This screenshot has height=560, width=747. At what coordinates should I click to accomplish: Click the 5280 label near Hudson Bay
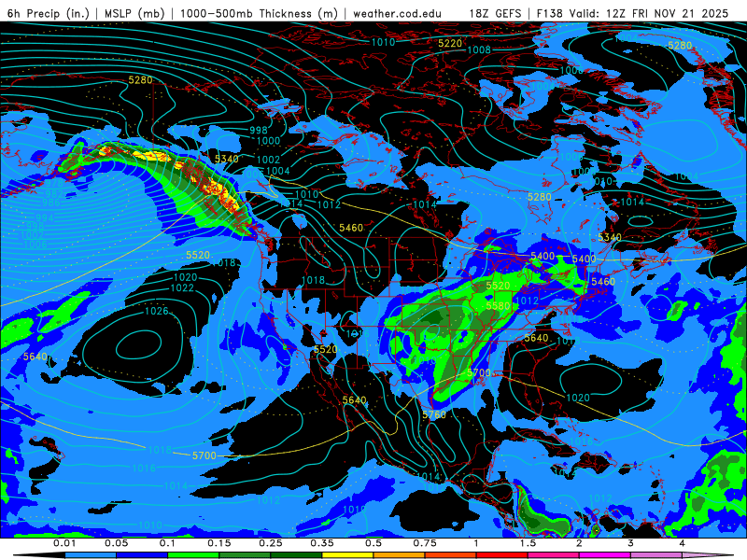tap(540, 197)
